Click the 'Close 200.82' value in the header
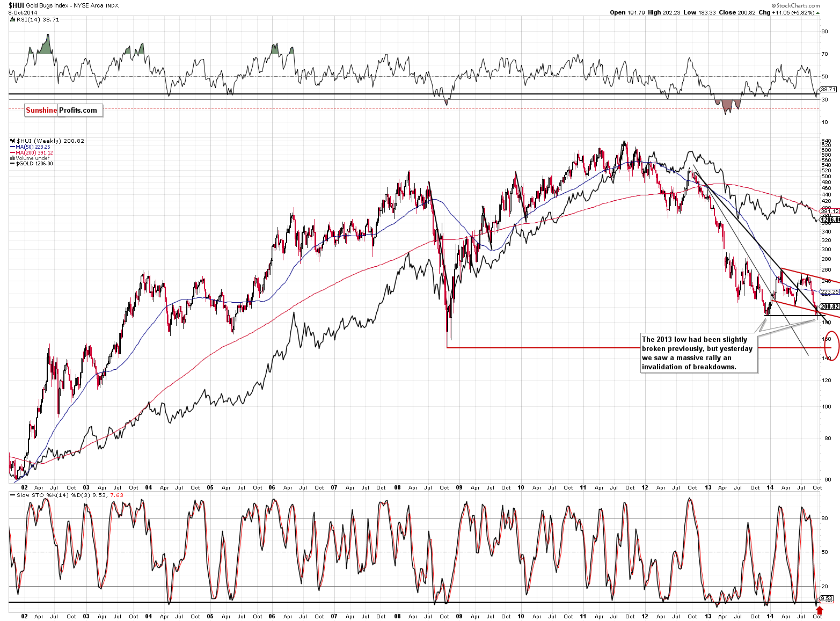 pyautogui.click(x=737, y=12)
